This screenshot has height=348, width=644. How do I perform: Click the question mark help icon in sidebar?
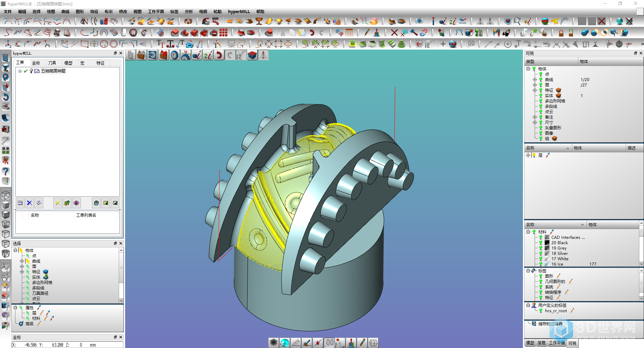[x=5, y=171]
